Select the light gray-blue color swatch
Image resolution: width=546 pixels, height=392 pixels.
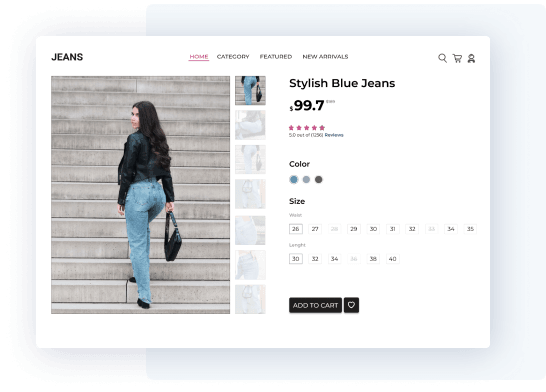(306, 179)
